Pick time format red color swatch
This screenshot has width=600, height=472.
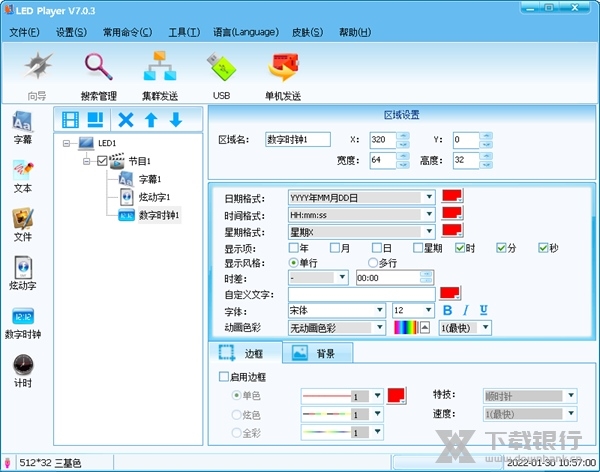click(452, 213)
